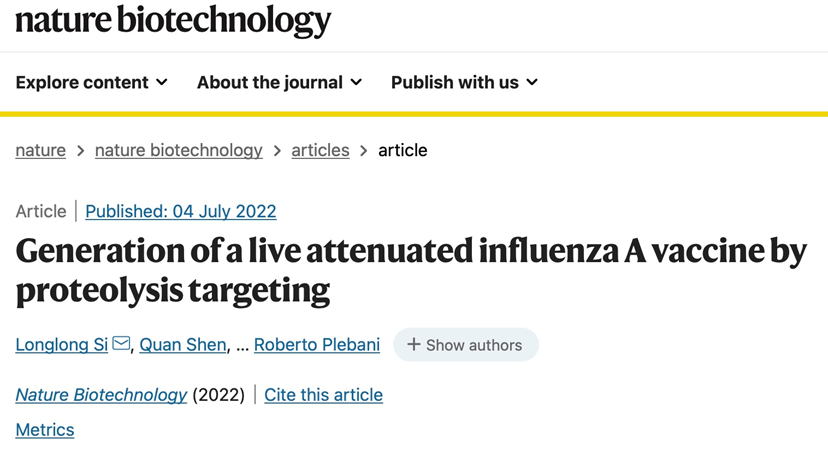Open author Roberto Plebani's details
This screenshot has width=828, height=450.
[x=316, y=344]
